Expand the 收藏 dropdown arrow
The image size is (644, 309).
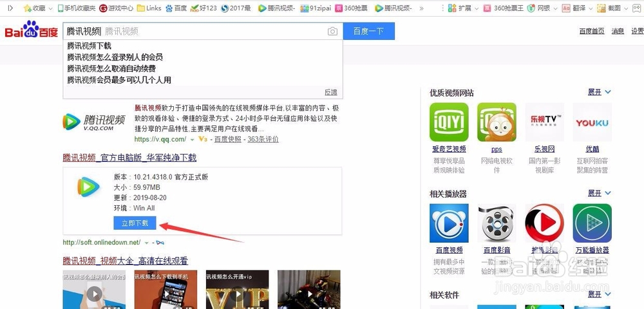[50, 8]
